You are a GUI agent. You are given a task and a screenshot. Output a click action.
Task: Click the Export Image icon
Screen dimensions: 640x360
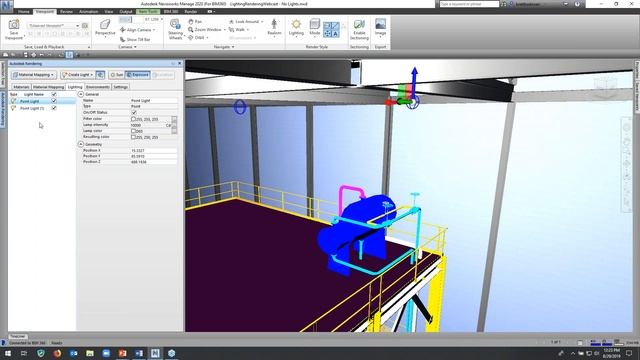pos(380,24)
